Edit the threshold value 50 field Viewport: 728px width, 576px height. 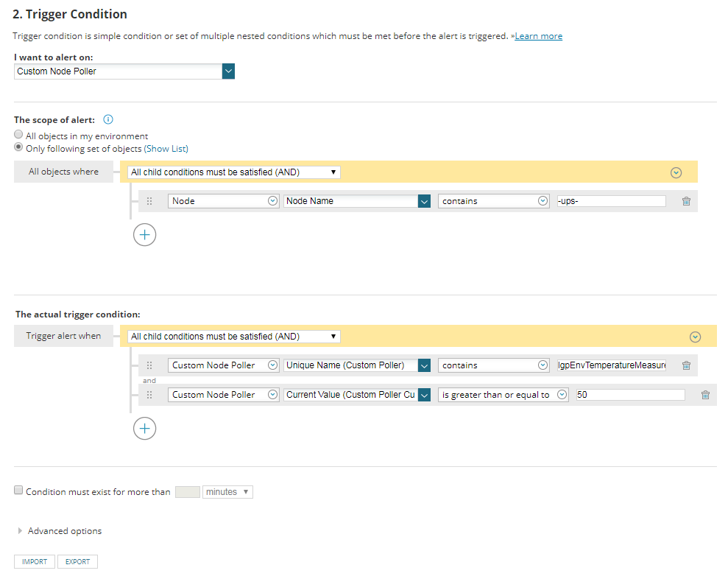tap(630, 395)
